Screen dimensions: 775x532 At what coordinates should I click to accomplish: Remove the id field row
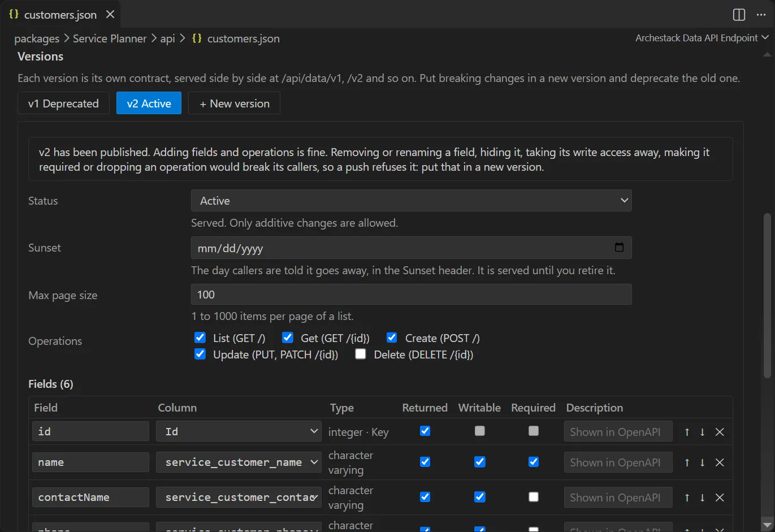coord(720,432)
